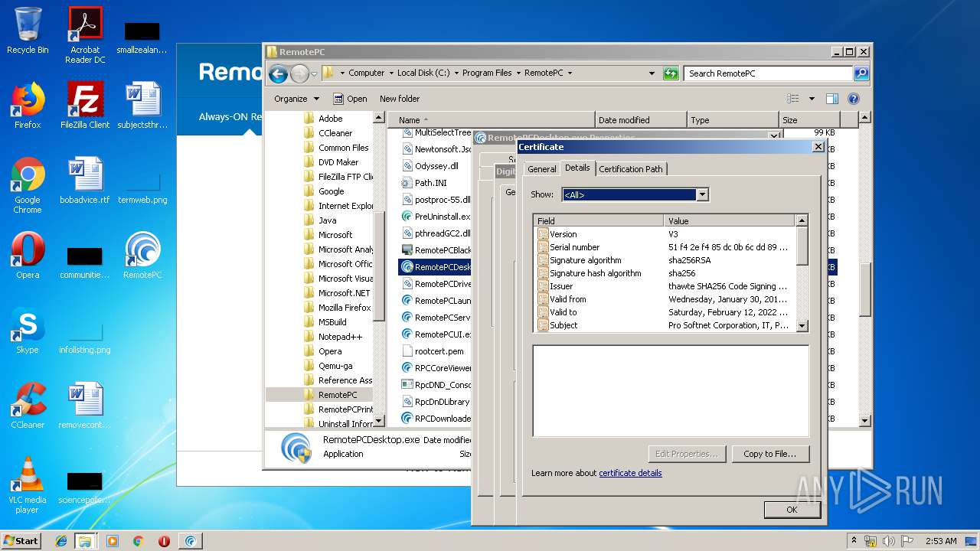This screenshot has width=980, height=551.
Task: Select Serial number field row
Action: coord(665,247)
